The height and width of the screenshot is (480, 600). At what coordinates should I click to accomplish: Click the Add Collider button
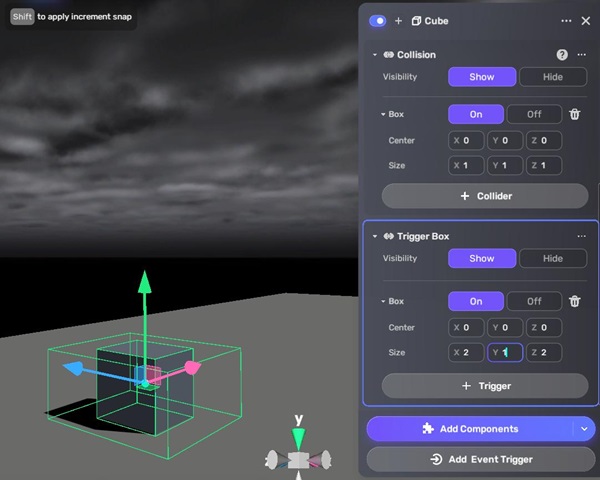point(485,196)
